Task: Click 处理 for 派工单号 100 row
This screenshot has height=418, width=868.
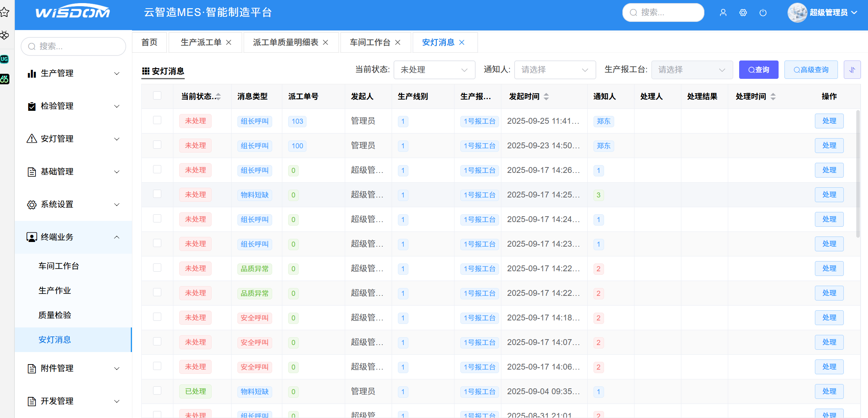Action: click(x=829, y=146)
